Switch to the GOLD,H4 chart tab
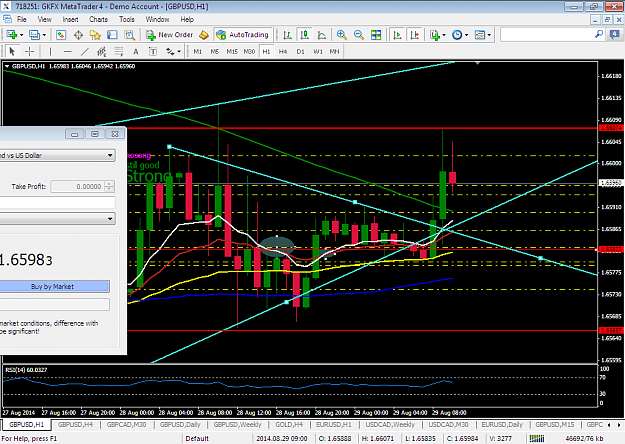This screenshot has height=444, width=625. coord(289,424)
